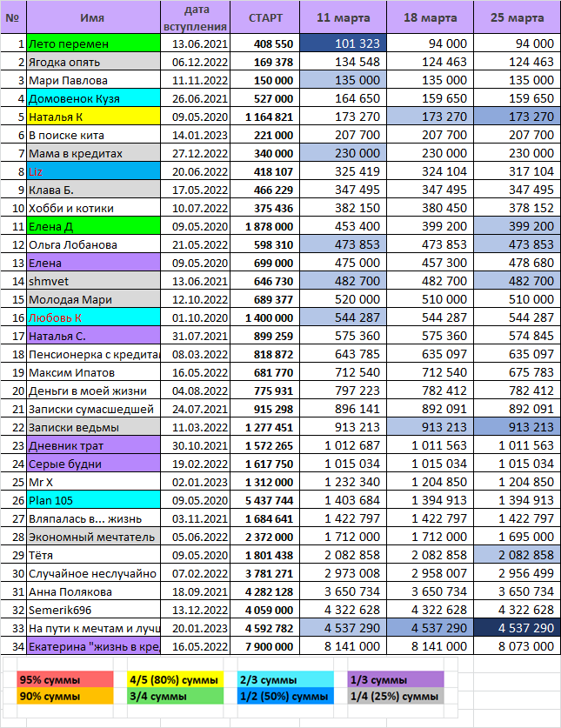
Task: Select the start value '5 437 744'
Action: [x=264, y=500]
